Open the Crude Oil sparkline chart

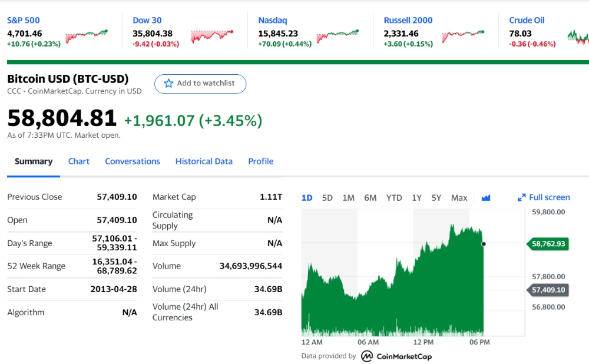pyautogui.click(x=578, y=37)
